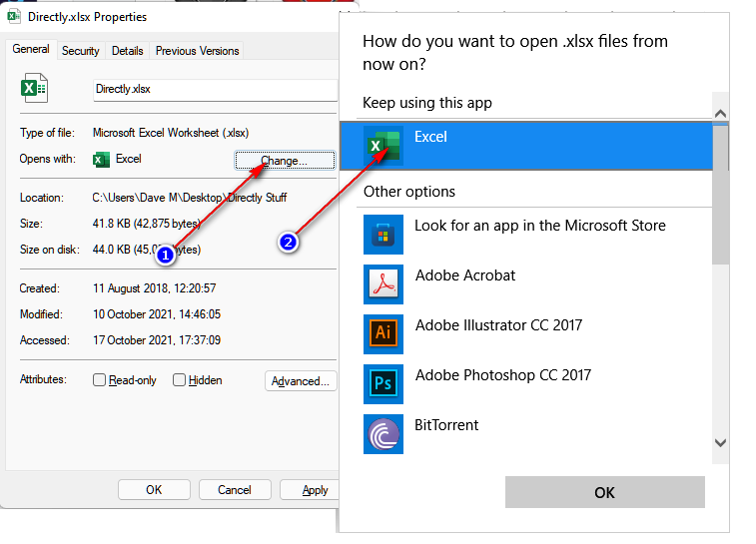
Task: Click Cancel in the Properties dialog
Action: tap(235, 490)
